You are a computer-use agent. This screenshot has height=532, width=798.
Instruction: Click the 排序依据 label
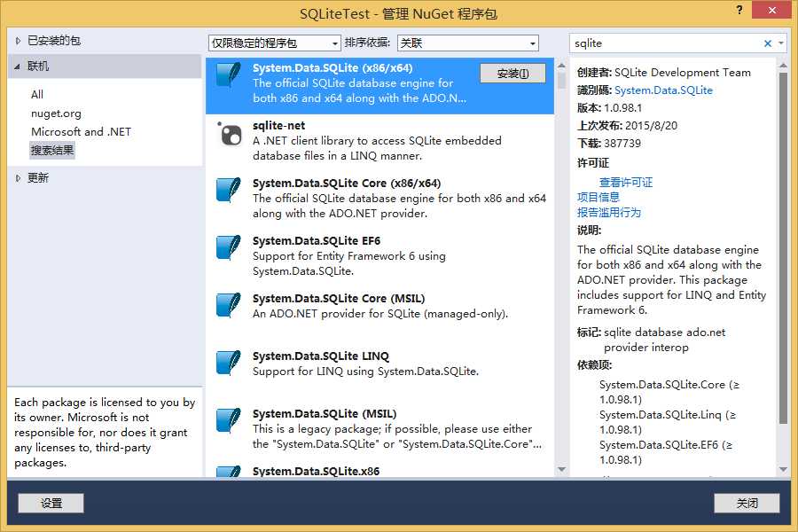[x=367, y=43]
